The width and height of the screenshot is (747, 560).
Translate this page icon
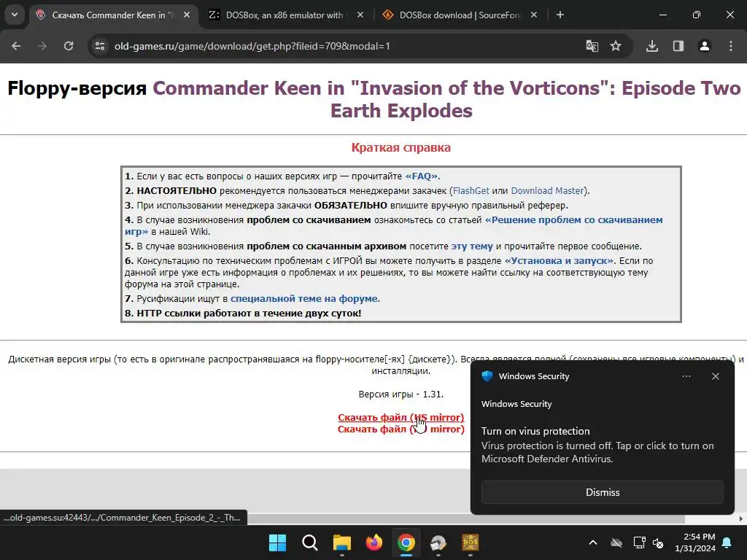point(592,46)
